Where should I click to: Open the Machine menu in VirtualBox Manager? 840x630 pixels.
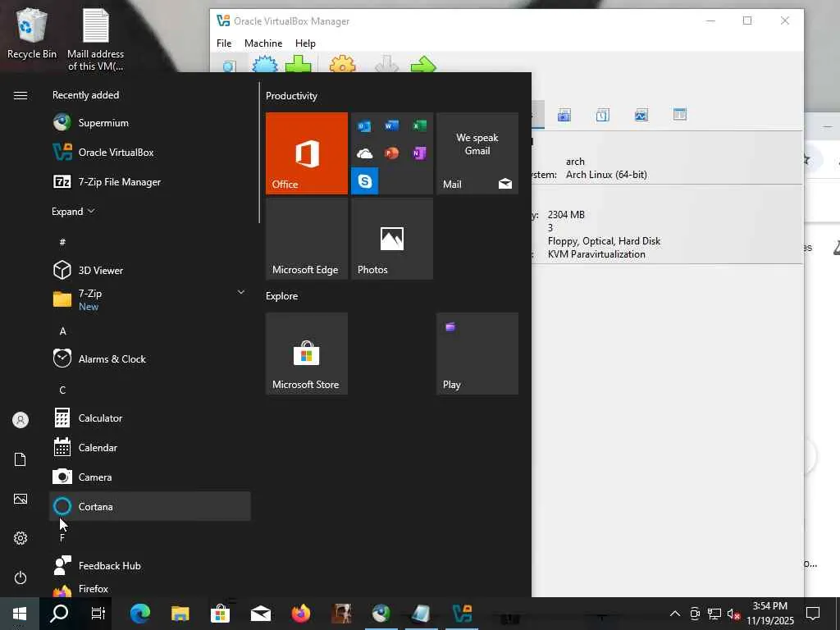(263, 43)
